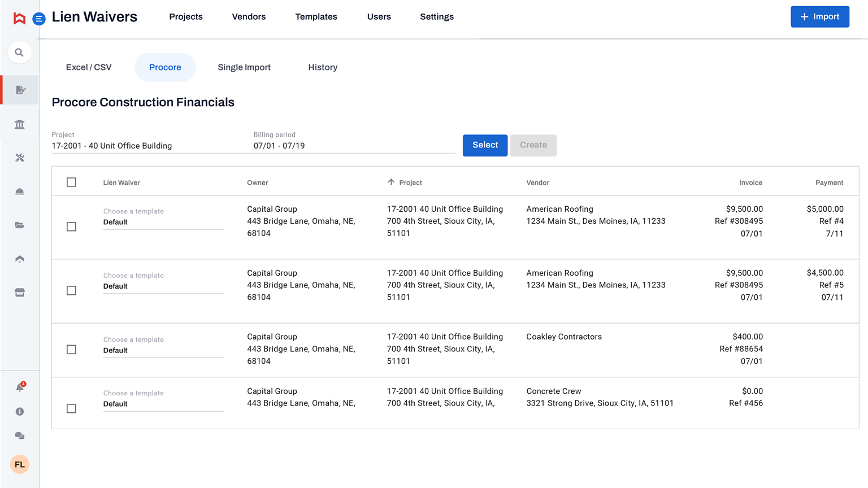Open the FL user avatar
This screenshot has width=868, height=488.
pos(20,464)
